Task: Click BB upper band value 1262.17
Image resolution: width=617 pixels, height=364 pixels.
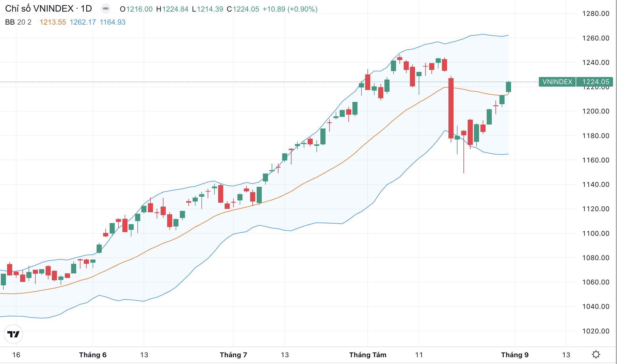Action: pyautogui.click(x=83, y=22)
